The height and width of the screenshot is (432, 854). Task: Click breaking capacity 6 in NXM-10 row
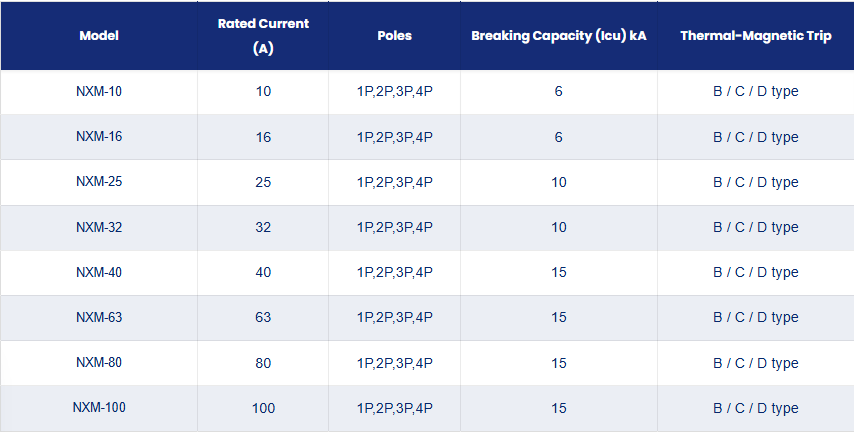click(x=559, y=92)
